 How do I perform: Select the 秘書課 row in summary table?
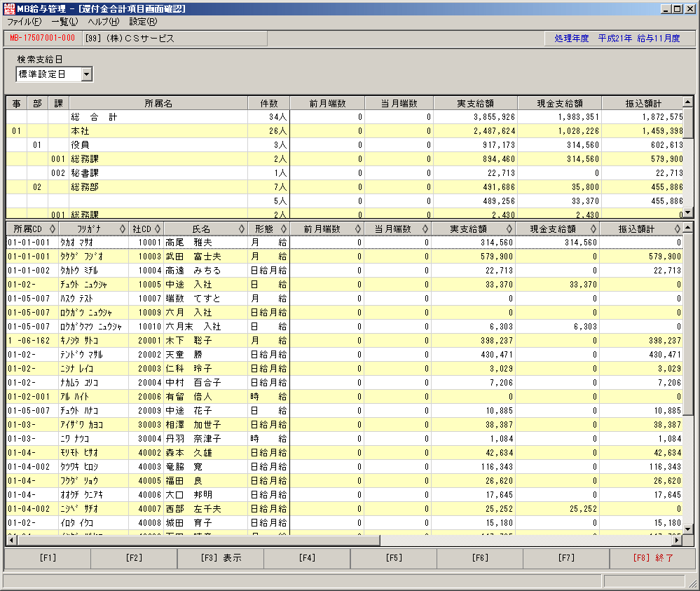(345, 173)
